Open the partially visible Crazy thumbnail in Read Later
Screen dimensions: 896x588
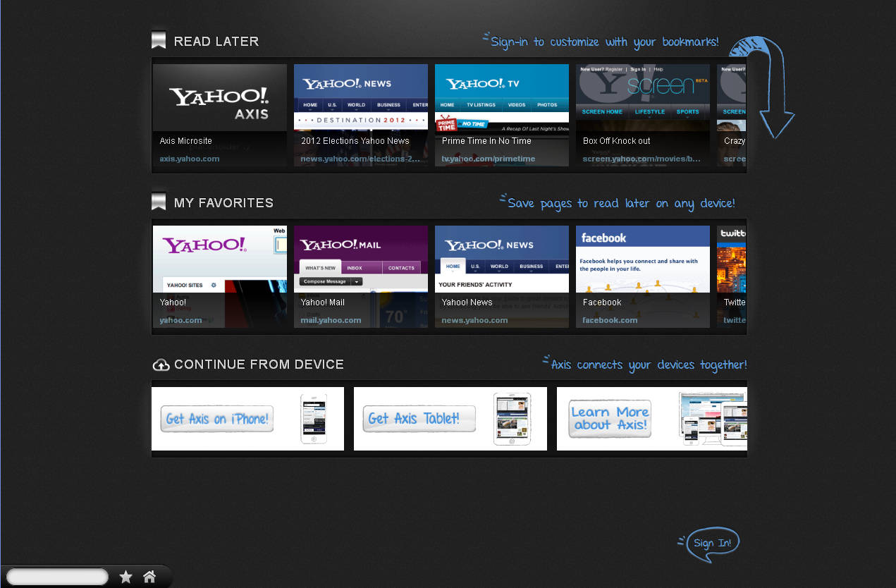(732, 116)
